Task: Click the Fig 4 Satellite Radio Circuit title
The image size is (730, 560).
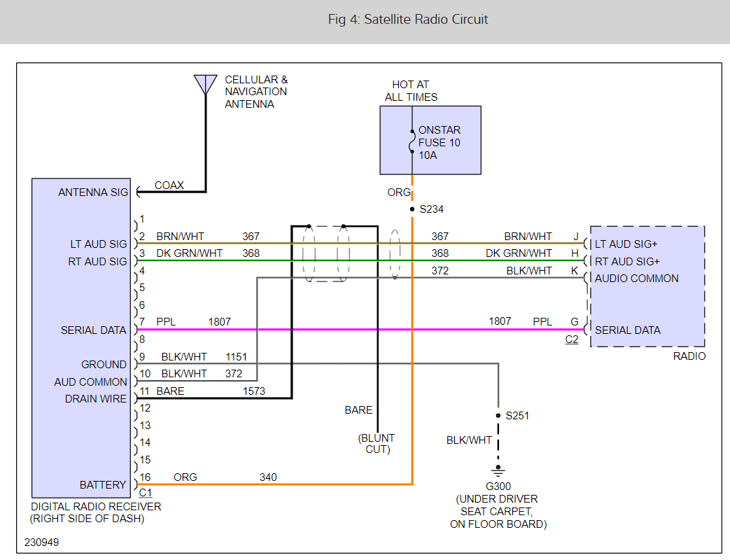Action: (408, 20)
